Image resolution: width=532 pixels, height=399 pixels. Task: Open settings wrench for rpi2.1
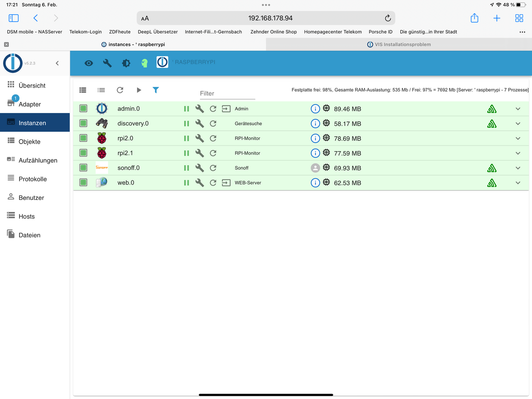[x=199, y=153]
